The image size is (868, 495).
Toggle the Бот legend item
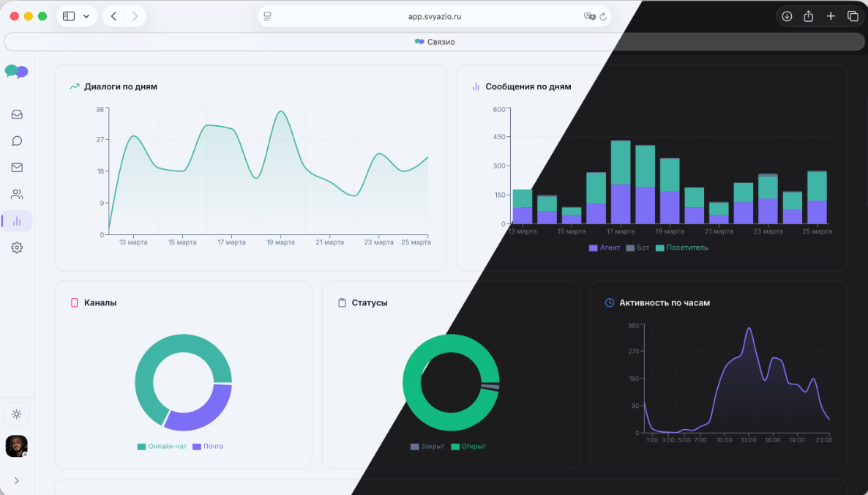click(x=637, y=247)
